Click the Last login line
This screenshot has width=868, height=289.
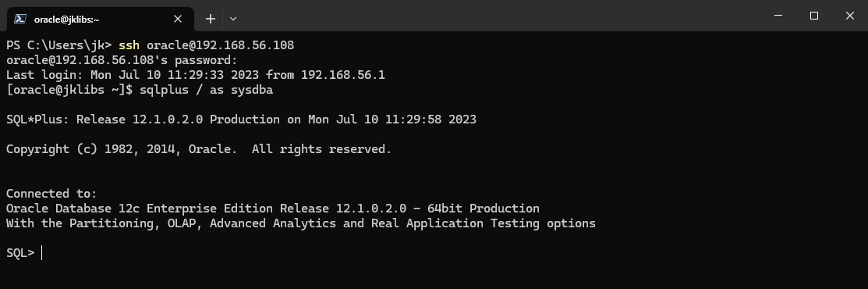click(196, 75)
